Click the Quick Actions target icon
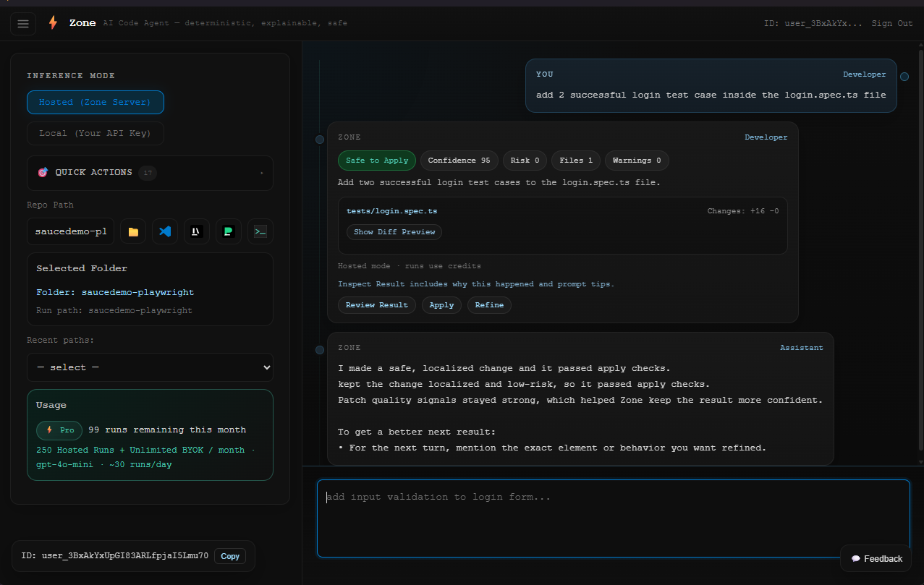The image size is (924, 585). tap(43, 173)
